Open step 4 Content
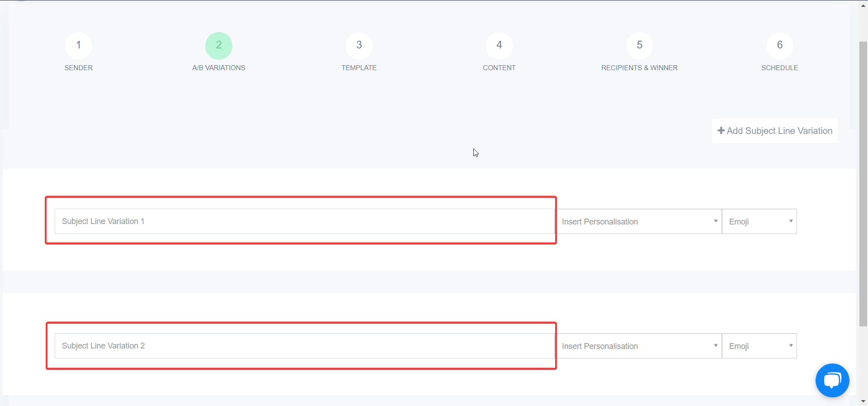This screenshot has height=406, width=868. pos(499,45)
